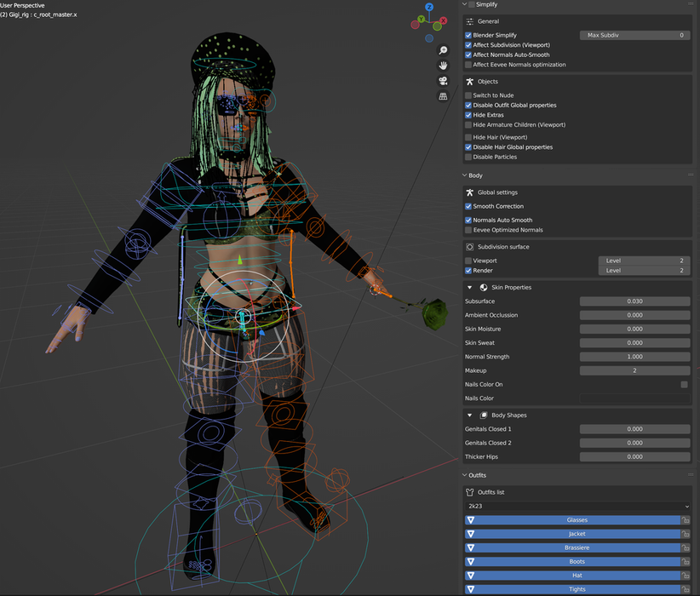Click the unlabeled red negative axis circle
Image resolution: width=700 pixels, height=596 pixels.
[x=415, y=25]
